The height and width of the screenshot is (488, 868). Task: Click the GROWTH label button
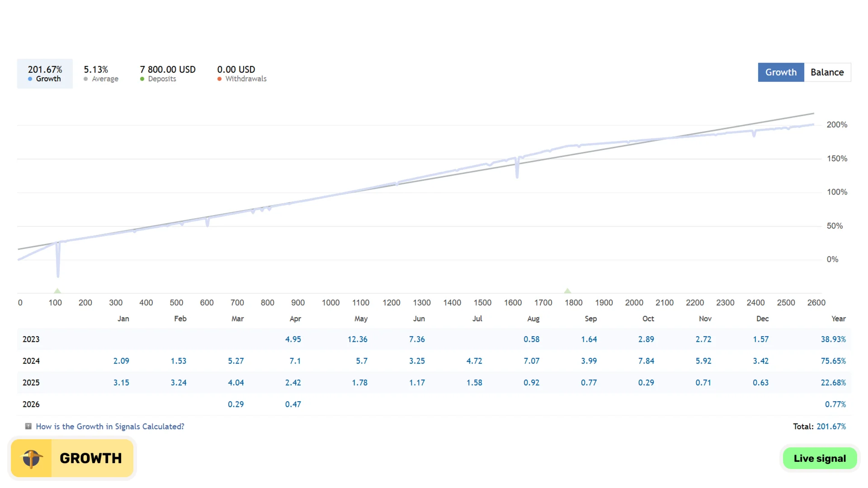(91, 458)
